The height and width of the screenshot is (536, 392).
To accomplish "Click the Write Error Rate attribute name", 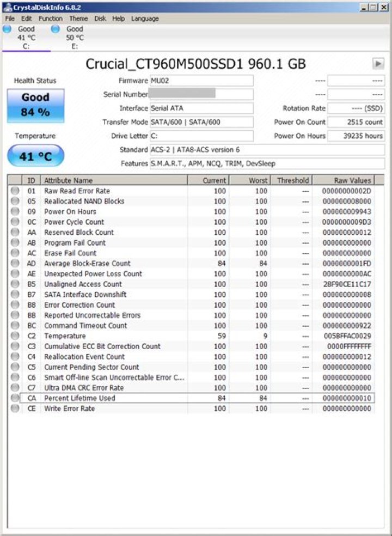I will click(x=69, y=409).
